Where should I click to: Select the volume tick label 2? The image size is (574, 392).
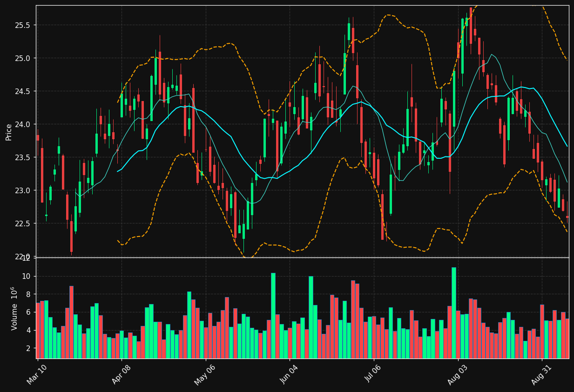pos(28,348)
